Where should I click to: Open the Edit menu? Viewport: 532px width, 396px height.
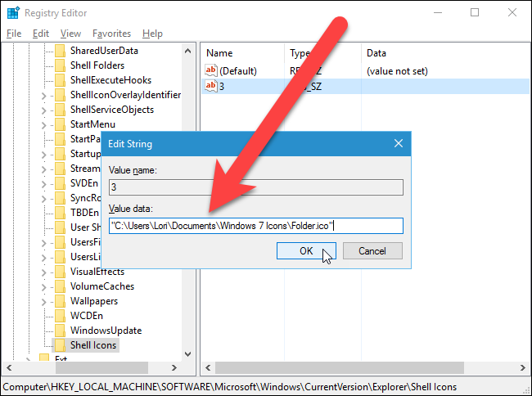pos(41,34)
